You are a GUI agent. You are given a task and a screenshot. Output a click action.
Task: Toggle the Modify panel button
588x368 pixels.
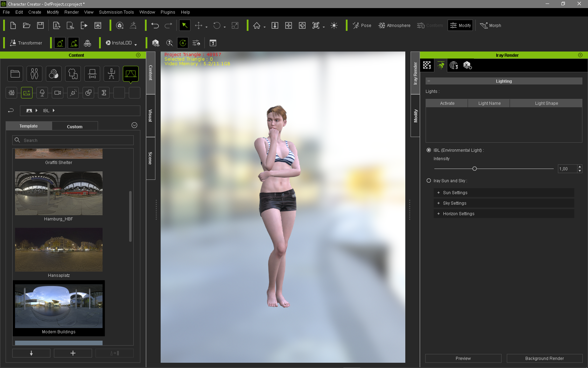[x=460, y=26]
